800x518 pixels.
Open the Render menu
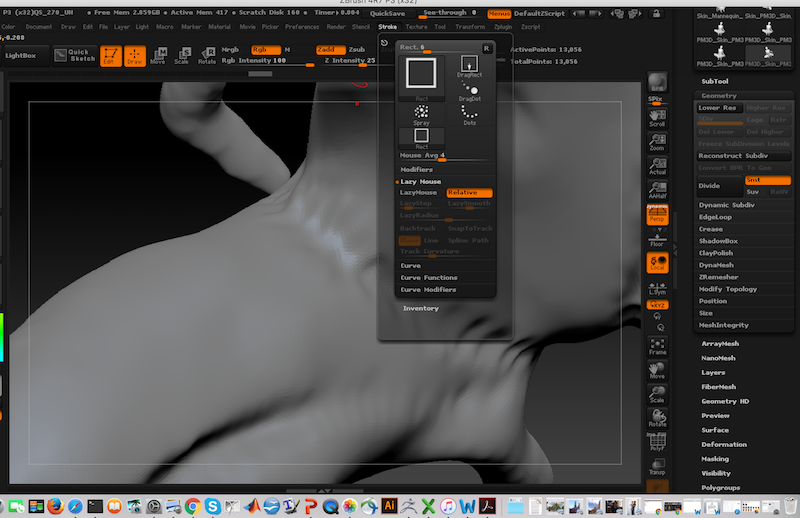coord(336,27)
